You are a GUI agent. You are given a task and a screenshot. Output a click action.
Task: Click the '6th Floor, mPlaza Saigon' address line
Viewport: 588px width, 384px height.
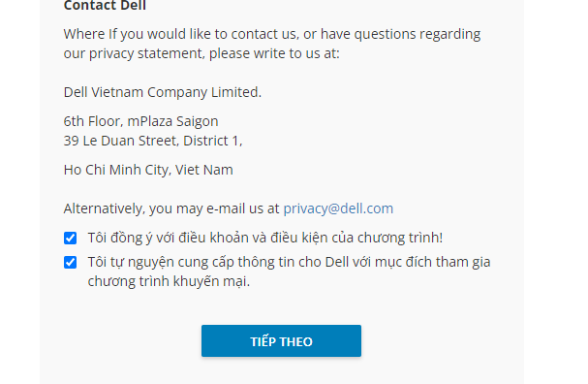pos(141,121)
